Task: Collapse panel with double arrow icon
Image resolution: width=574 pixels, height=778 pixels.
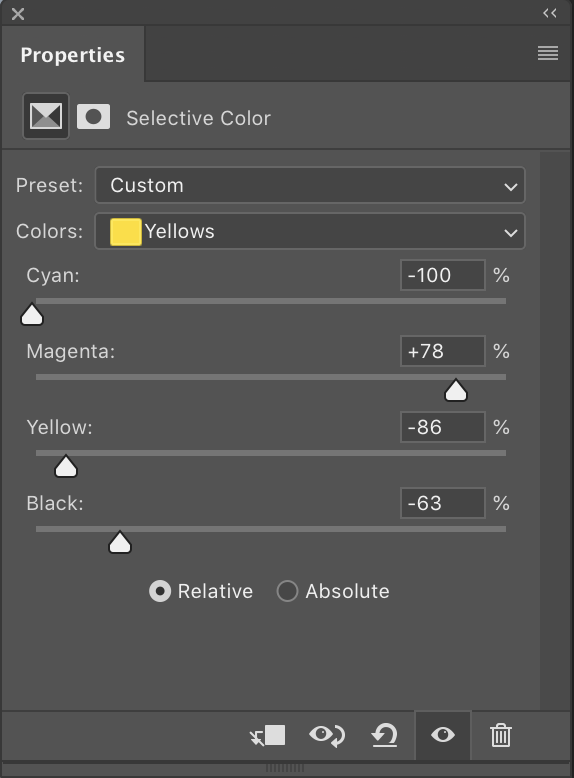Action: [550, 13]
